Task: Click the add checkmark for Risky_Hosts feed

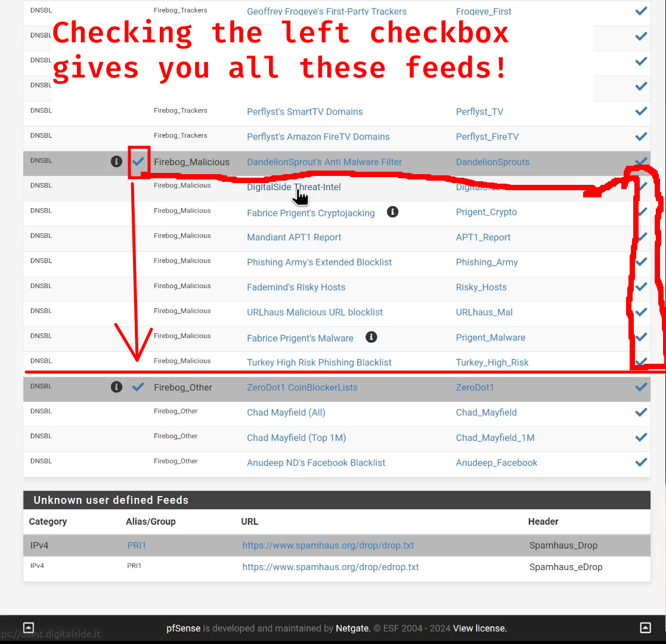Action: (641, 287)
